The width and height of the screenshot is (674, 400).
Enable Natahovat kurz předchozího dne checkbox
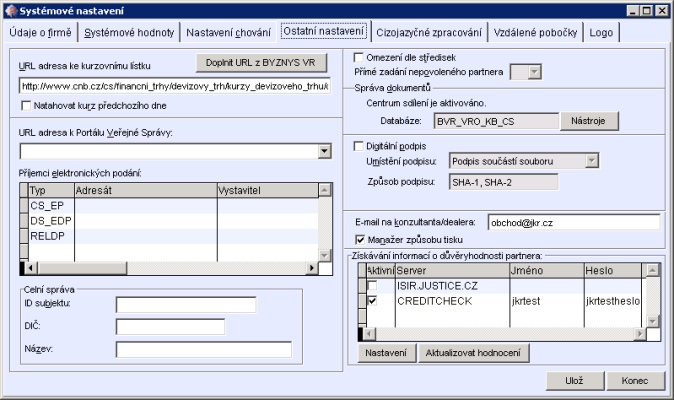(x=27, y=104)
